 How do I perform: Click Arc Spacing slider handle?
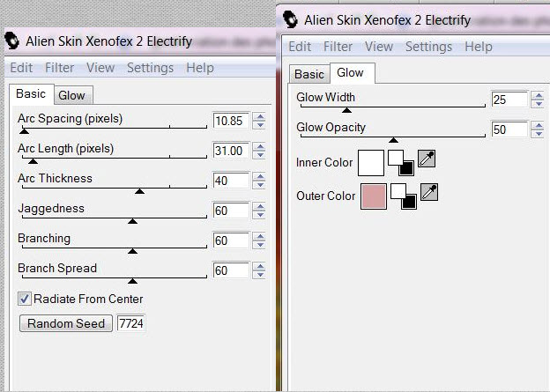point(24,131)
